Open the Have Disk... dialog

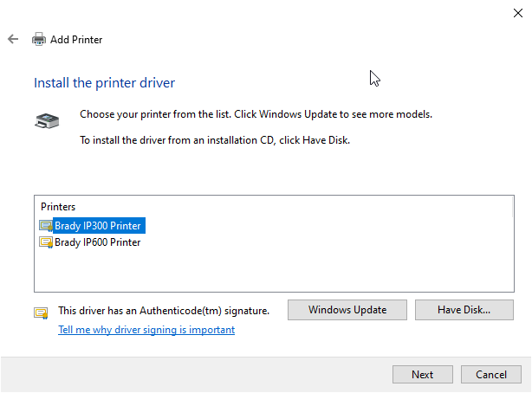click(464, 310)
